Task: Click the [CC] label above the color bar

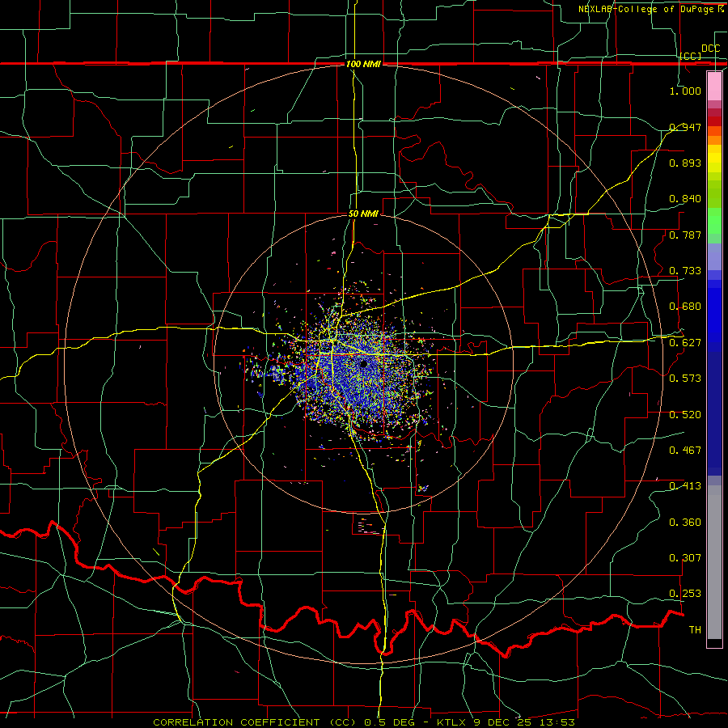Action: (691, 56)
